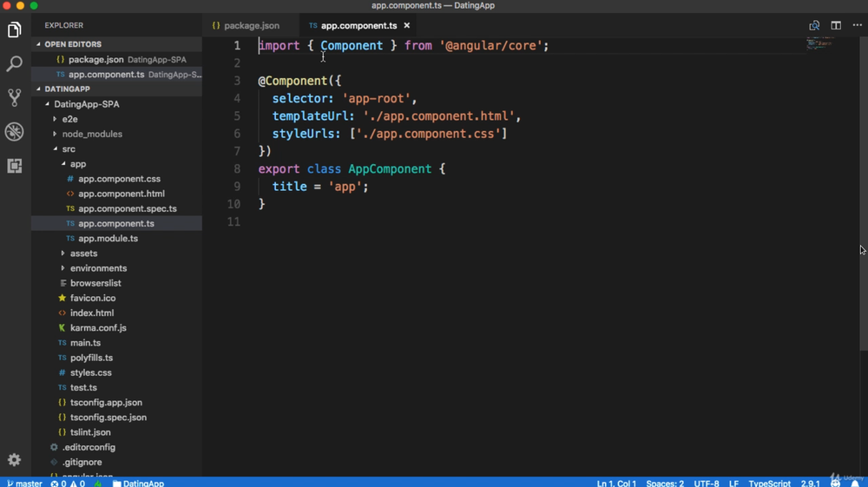Open index.html file
Viewport: 868px width, 487px height.
point(92,313)
